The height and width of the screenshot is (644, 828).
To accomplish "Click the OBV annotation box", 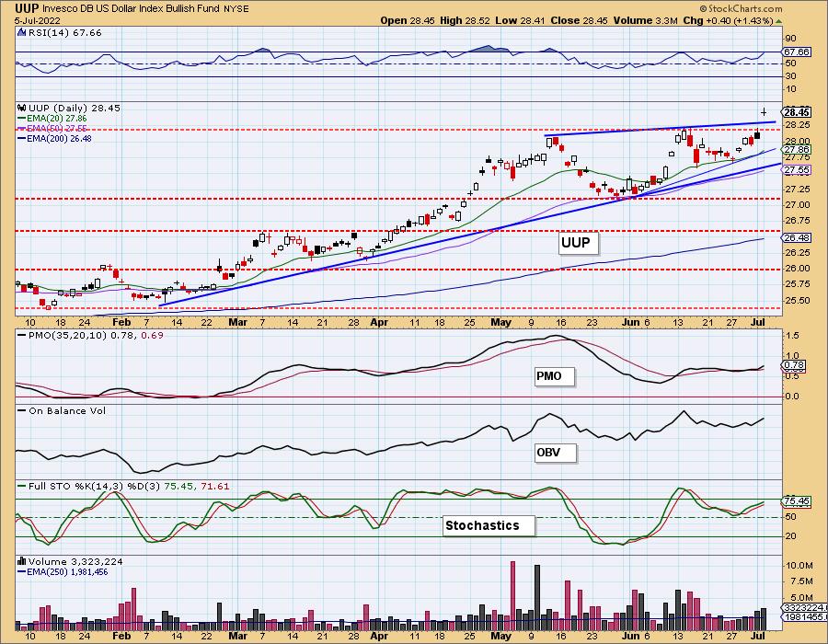I will click(x=554, y=453).
